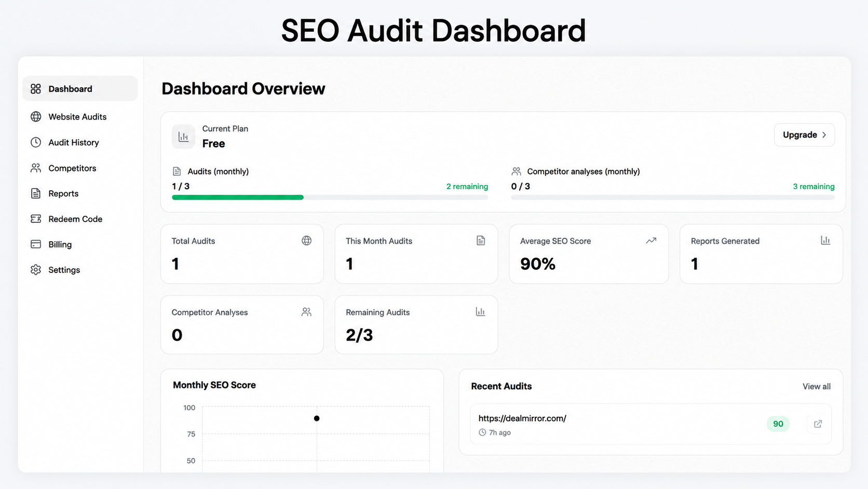Click the Dashboard grid icon in sidebar
Image resolution: width=868 pixels, height=489 pixels.
pyautogui.click(x=36, y=89)
